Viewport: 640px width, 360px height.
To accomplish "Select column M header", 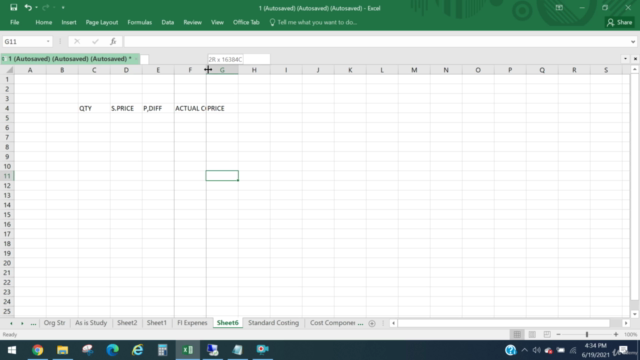I will pyautogui.click(x=414, y=70).
